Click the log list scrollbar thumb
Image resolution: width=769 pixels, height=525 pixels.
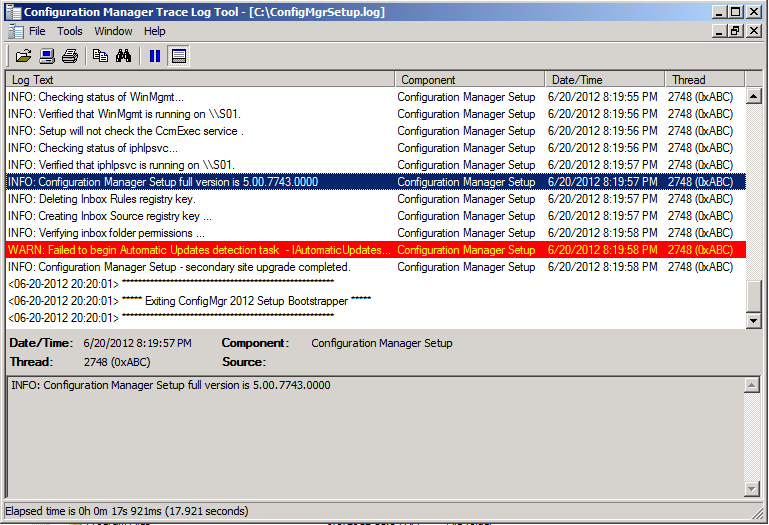753,296
